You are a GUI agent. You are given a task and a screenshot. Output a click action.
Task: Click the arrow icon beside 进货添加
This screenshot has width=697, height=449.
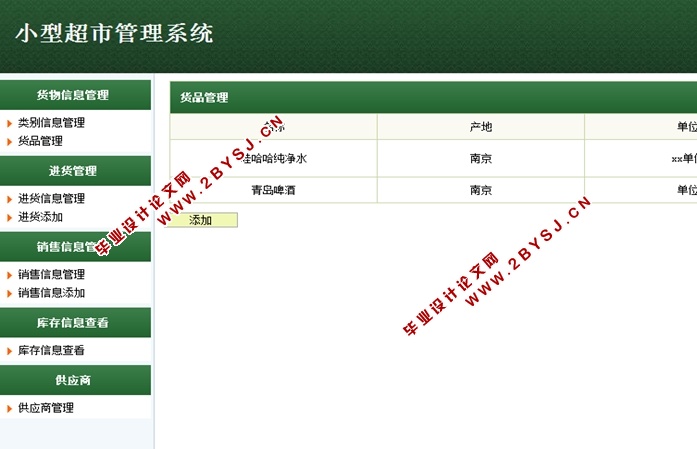tap(9, 218)
